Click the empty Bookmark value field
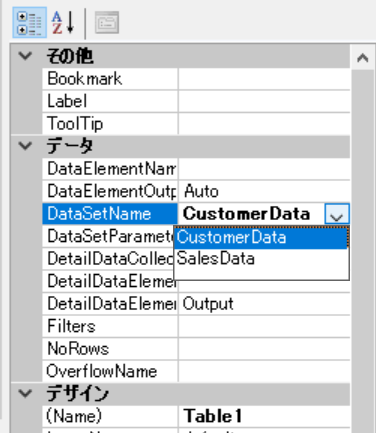The height and width of the screenshot is (433, 376). pyautogui.click(x=264, y=79)
